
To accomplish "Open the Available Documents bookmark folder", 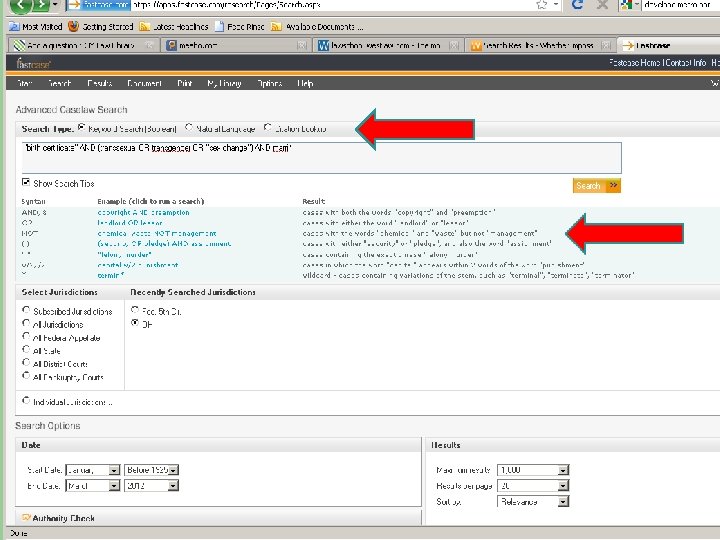I will tap(317, 27).
